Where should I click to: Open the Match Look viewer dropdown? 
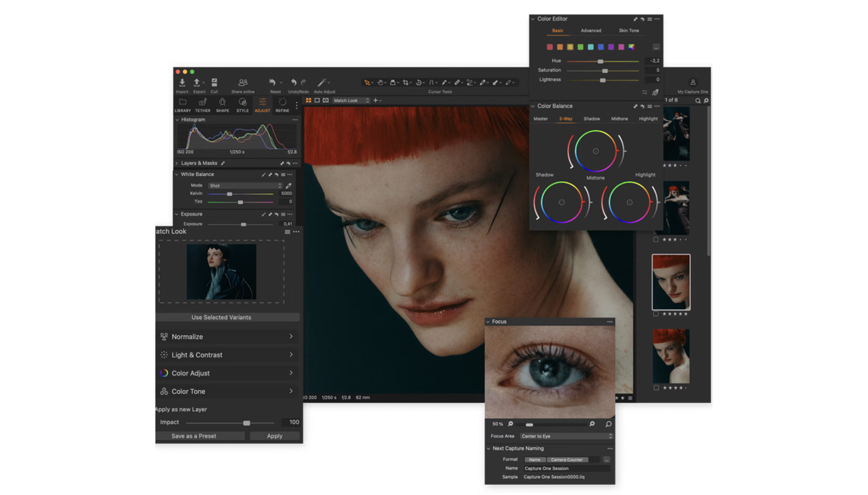[x=351, y=101]
